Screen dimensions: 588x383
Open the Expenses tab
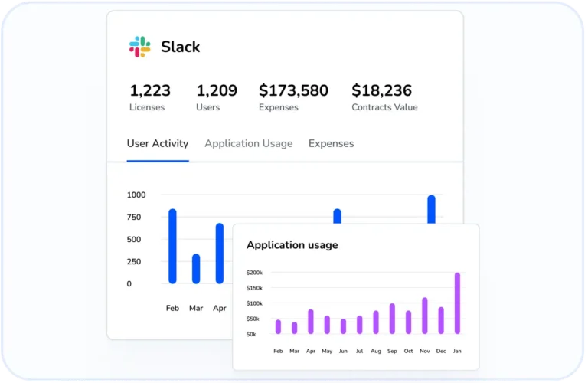click(x=331, y=144)
